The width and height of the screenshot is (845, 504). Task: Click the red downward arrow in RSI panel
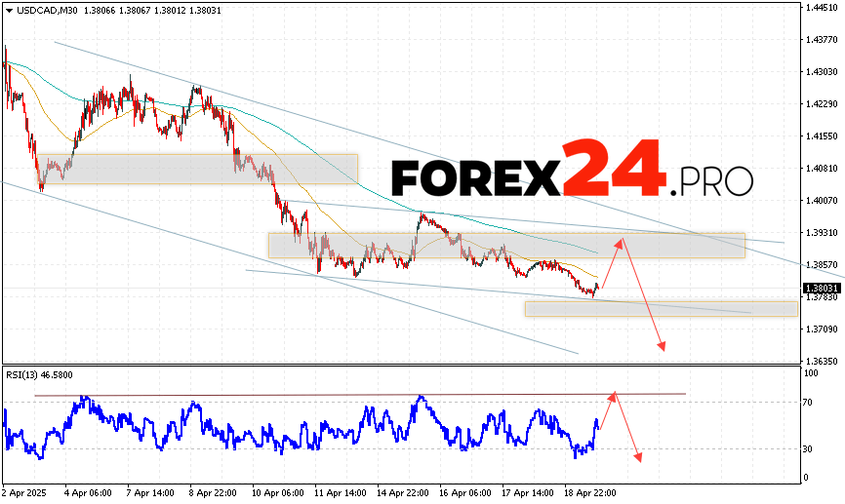click(628, 429)
